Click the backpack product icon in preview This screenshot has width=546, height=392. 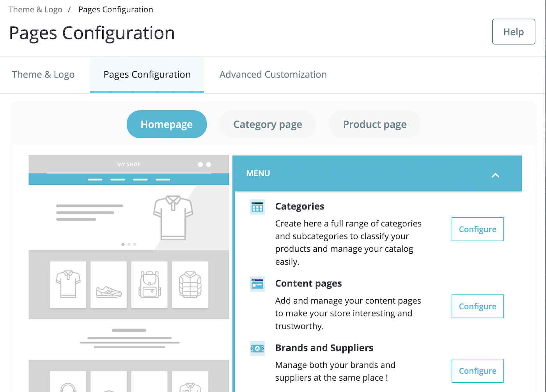(x=149, y=284)
